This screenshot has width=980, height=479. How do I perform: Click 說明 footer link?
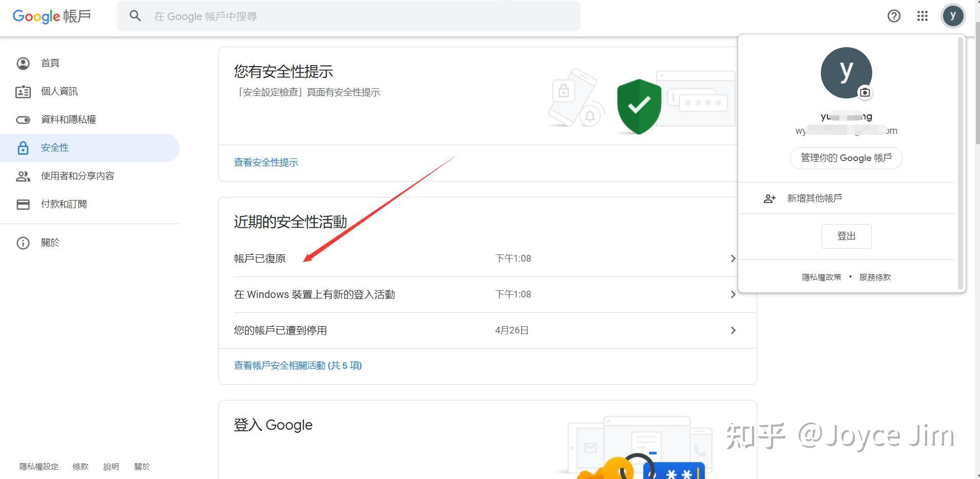pyautogui.click(x=111, y=467)
